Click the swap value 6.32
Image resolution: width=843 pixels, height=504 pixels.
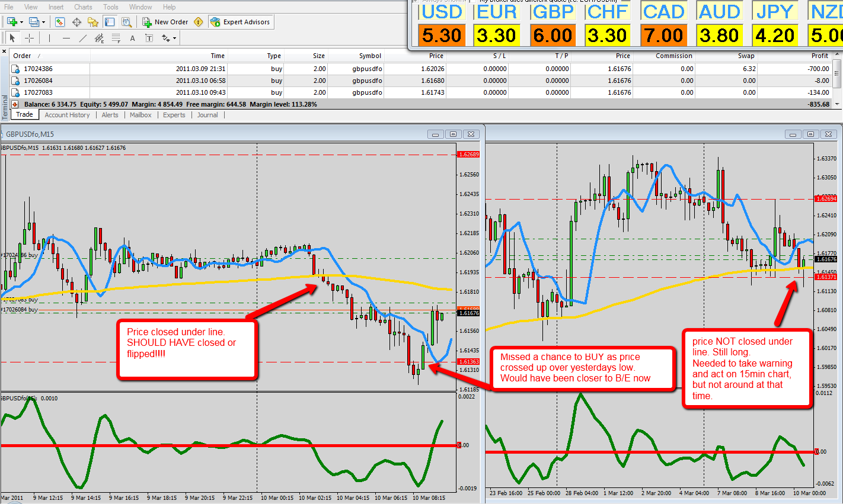click(x=749, y=69)
